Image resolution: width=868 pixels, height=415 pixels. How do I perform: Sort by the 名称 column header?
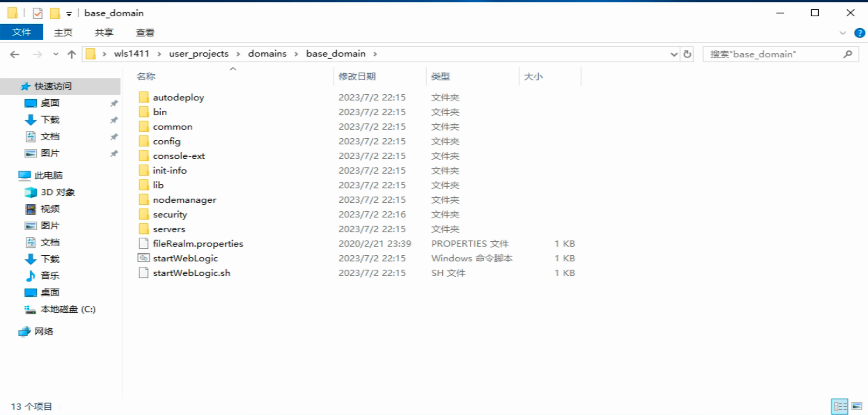pyautogui.click(x=146, y=77)
